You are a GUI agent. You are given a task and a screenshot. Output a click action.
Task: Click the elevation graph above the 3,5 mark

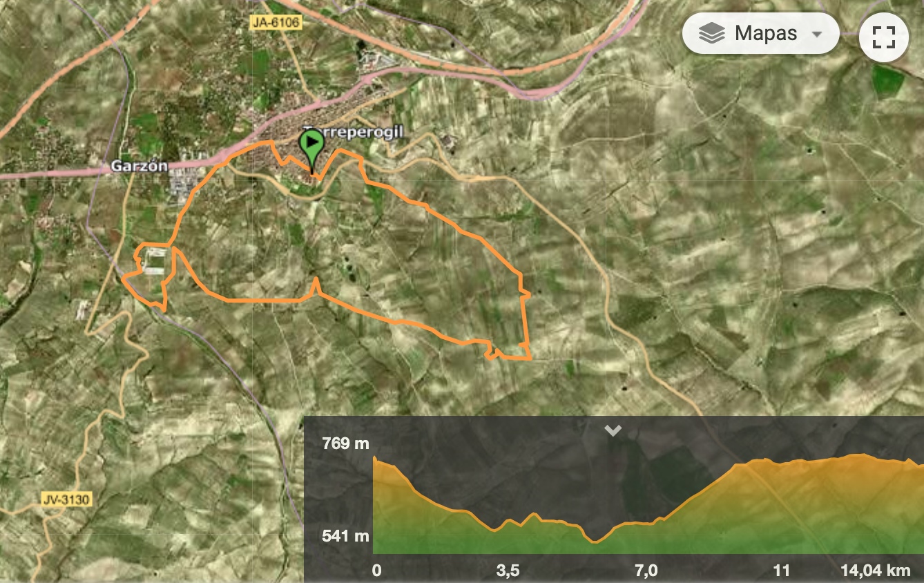click(x=508, y=523)
